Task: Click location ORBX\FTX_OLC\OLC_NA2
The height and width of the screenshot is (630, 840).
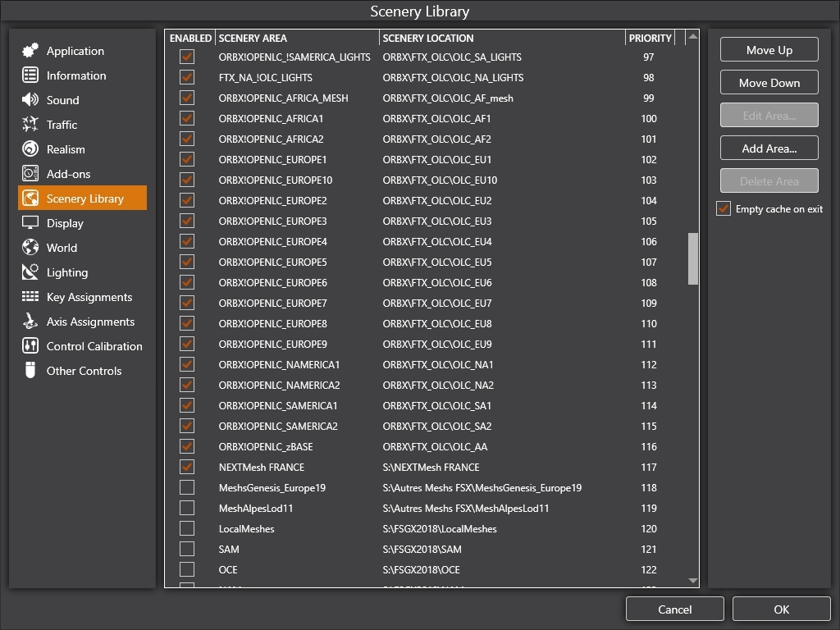Action: click(x=438, y=386)
